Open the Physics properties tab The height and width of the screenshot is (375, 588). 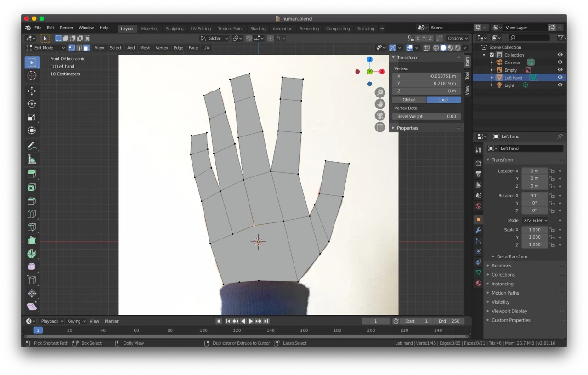pos(478,251)
